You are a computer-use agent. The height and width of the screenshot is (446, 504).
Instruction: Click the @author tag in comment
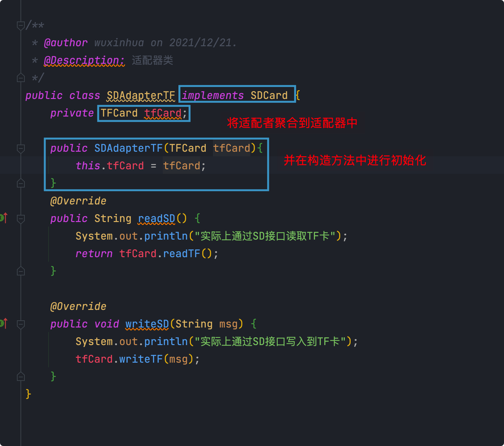coord(66,43)
